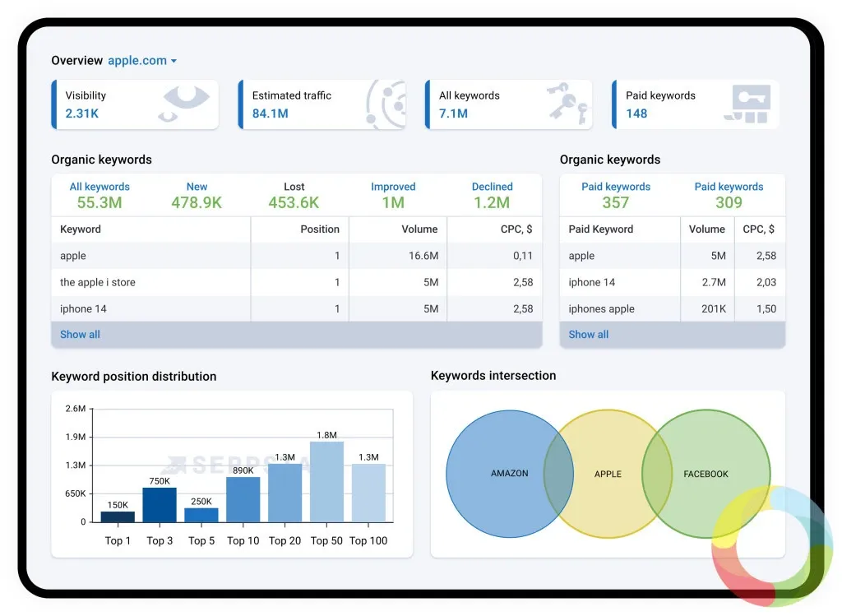Screen dimensions: 842x616
Task: Click the key icon on Paid keywords card
Action: [748, 104]
